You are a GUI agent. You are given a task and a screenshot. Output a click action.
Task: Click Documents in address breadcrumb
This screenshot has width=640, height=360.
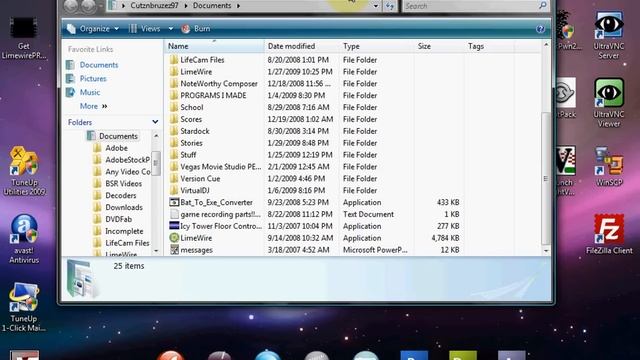pyautogui.click(x=212, y=6)
